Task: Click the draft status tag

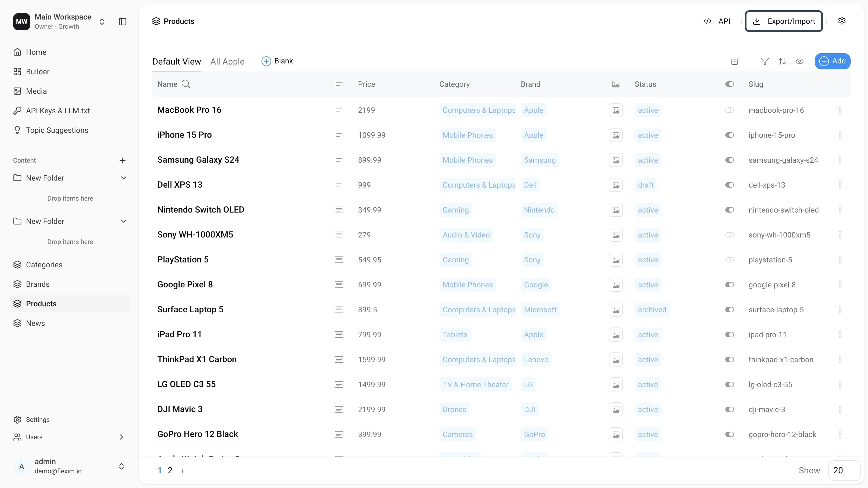Action: (x=646, y=185)
